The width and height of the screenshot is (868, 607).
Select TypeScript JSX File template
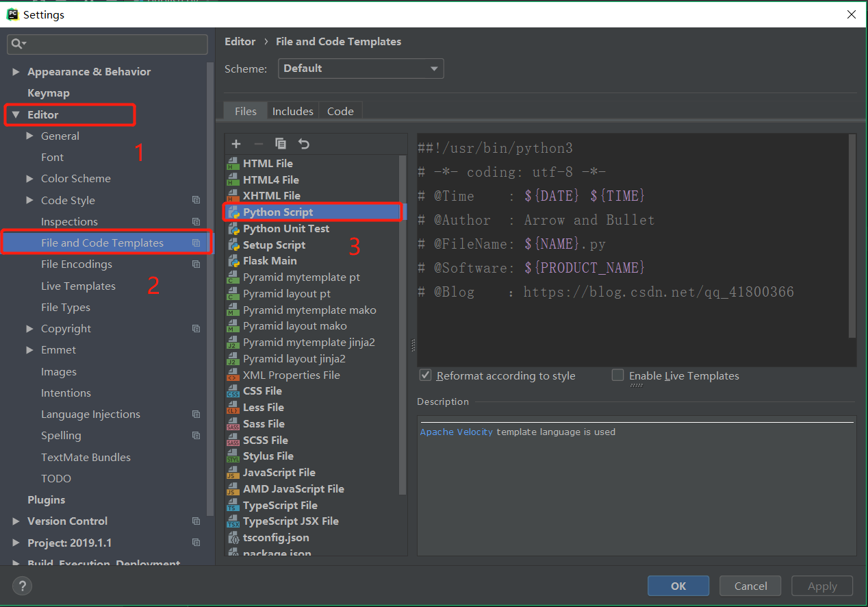(x=290, y=521)
